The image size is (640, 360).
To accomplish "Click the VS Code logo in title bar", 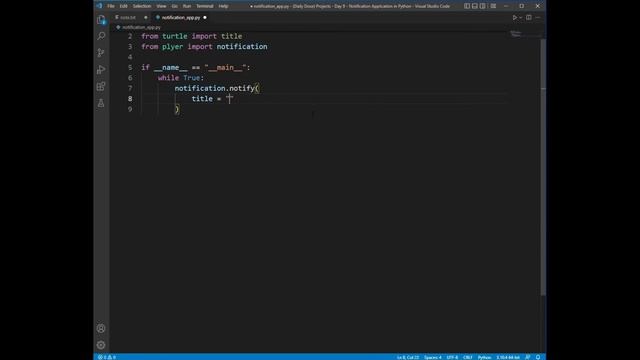I will (100, 6).
